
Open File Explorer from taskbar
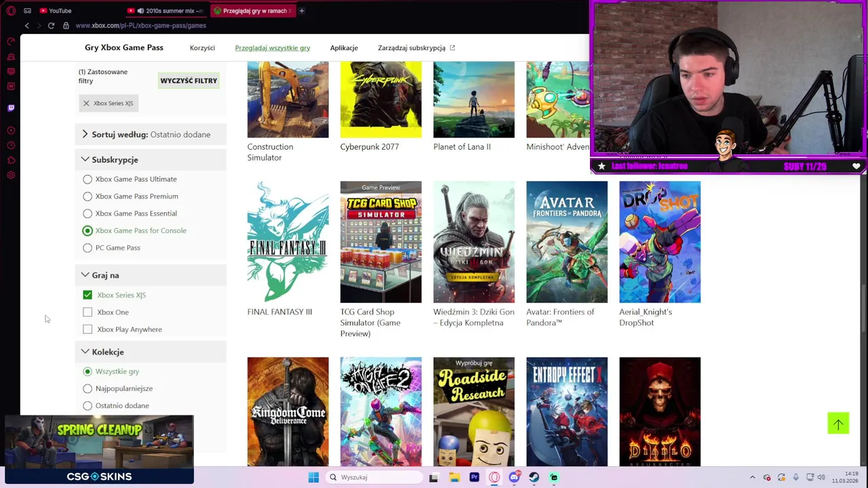click(x=454, y=477)
